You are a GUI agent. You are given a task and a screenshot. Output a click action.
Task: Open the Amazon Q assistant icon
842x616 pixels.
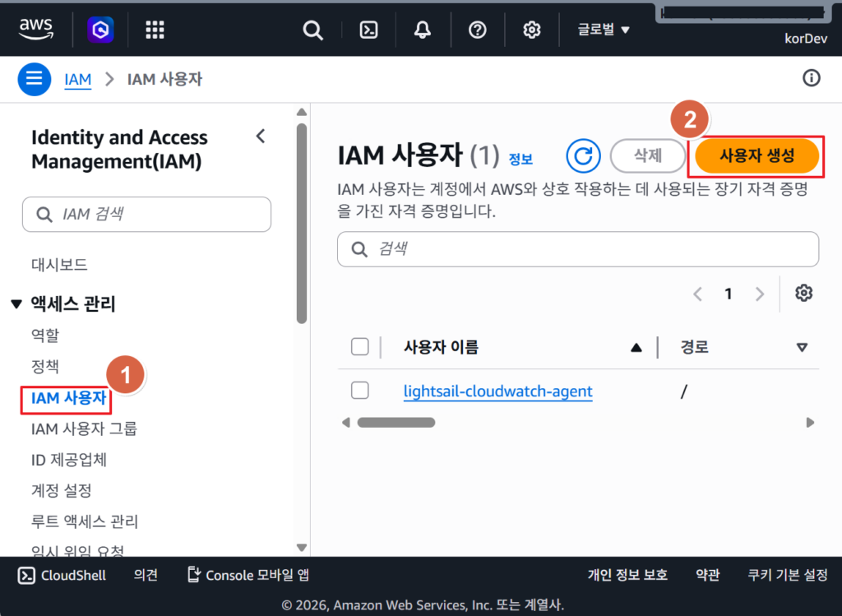[x=100, y=30]
